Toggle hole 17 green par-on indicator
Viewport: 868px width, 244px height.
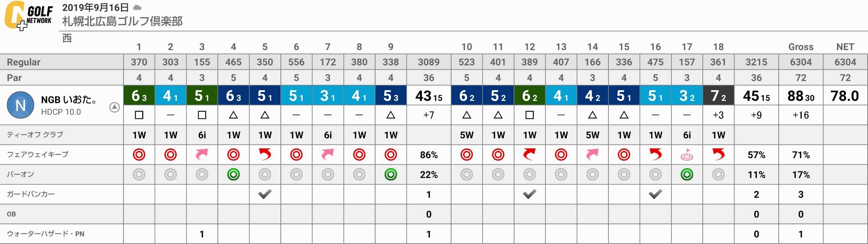tap(687, 175)
